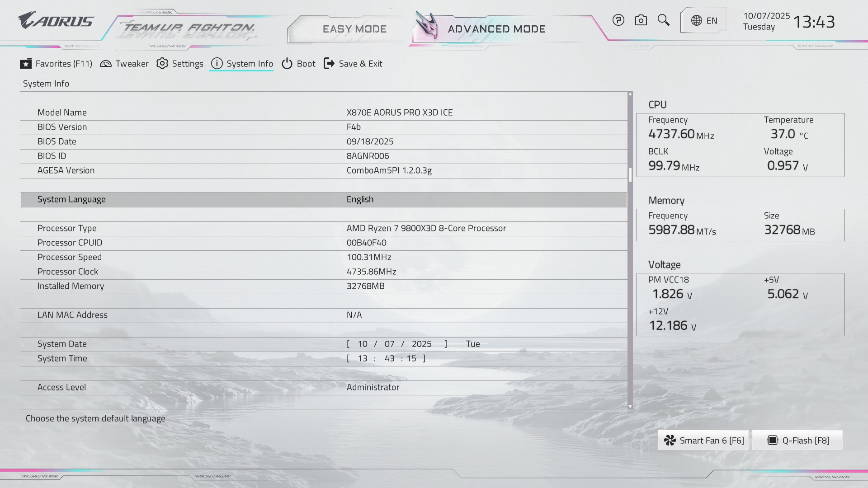Viewport: 868px width, 488px height.
Task: Click the Save & Exit icon
Action: coord(329,64)
